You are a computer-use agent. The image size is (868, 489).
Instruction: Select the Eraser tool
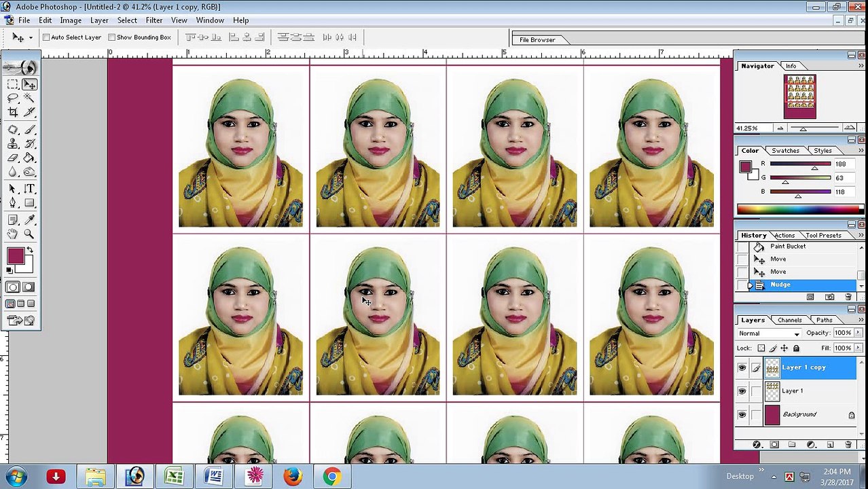coord(13,158)
